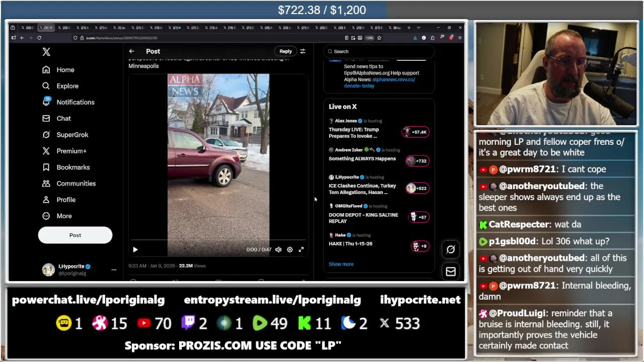Viewport: 644px width, 362px height.
Task: Open list all tabs chevron
Action: pyautogui.click(x=419, y=28)
